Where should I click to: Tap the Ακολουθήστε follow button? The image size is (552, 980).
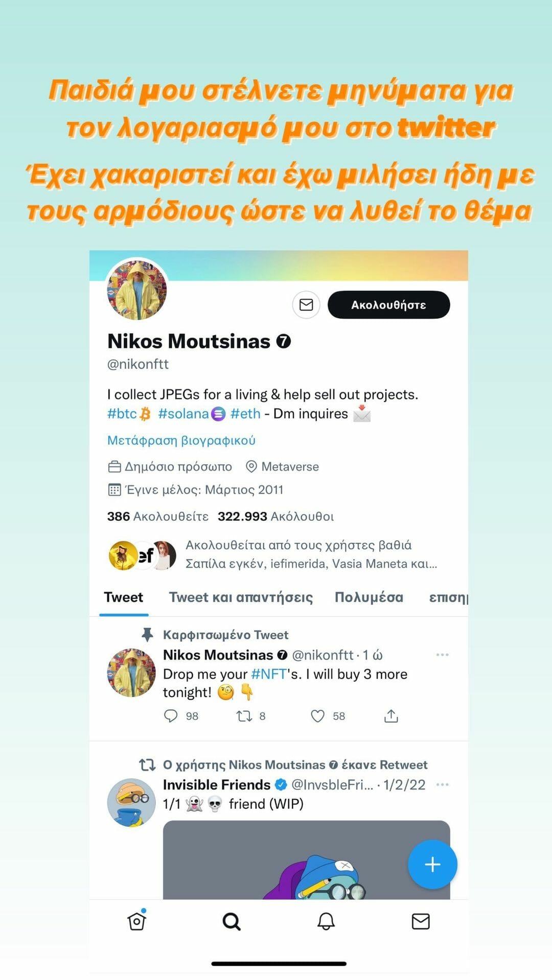click(388, 305)
